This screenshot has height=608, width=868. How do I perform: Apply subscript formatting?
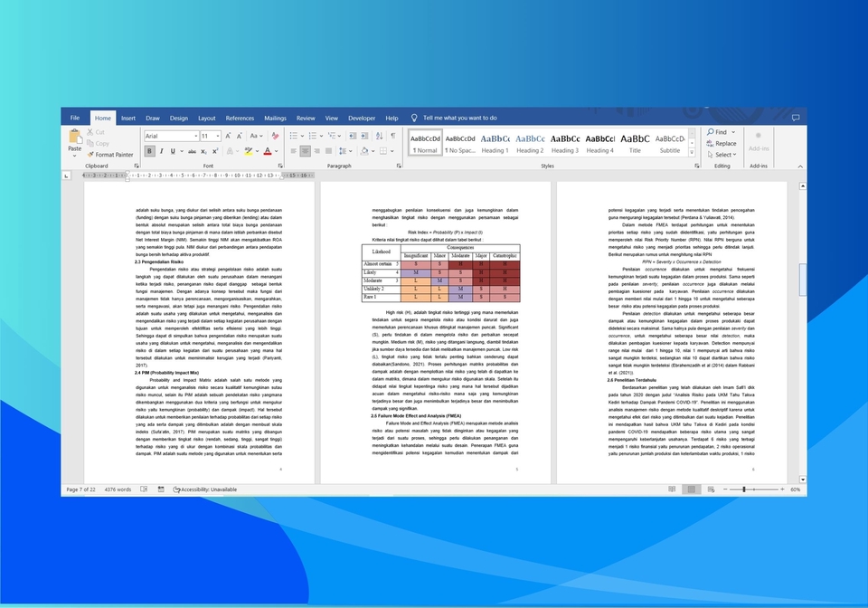(x=203, y=151)
